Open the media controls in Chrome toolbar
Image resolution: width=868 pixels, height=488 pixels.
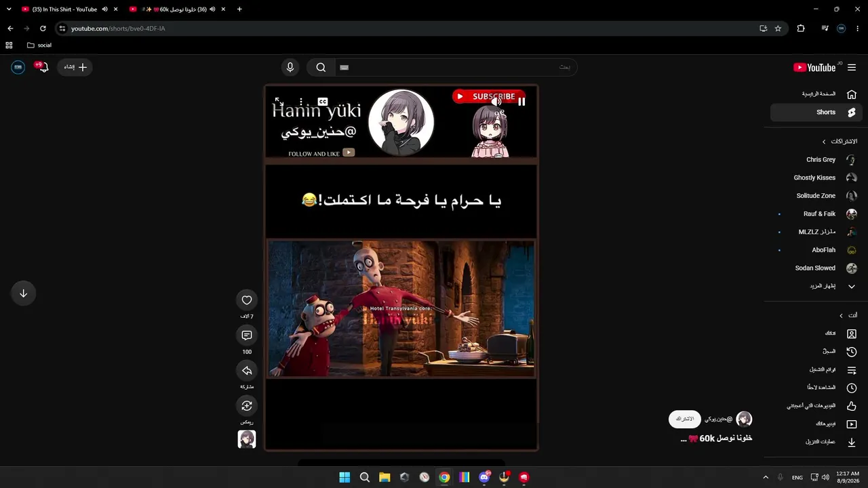(825, 28)
